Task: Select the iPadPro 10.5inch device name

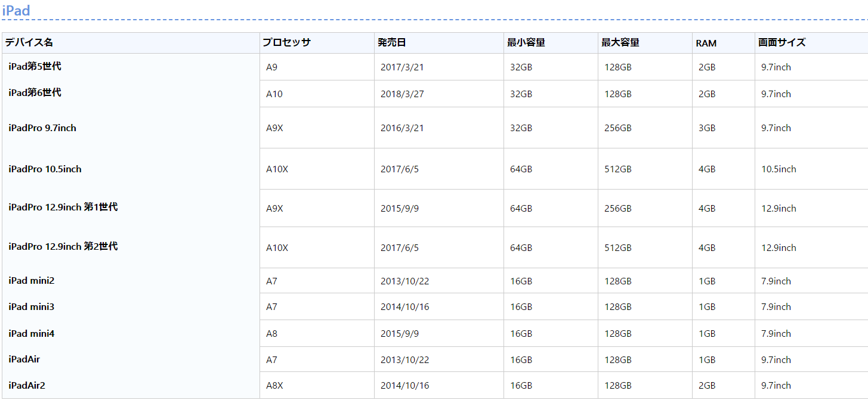Action: [x=45, y=169]
